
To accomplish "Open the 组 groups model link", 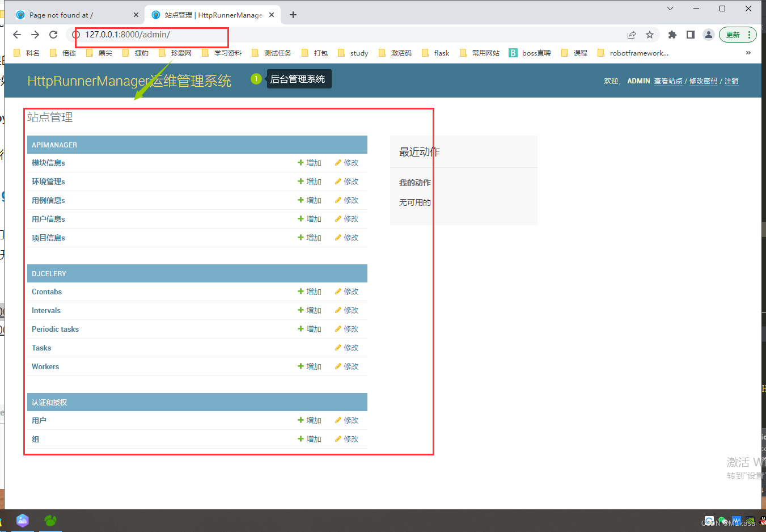I will pos(35,439).
